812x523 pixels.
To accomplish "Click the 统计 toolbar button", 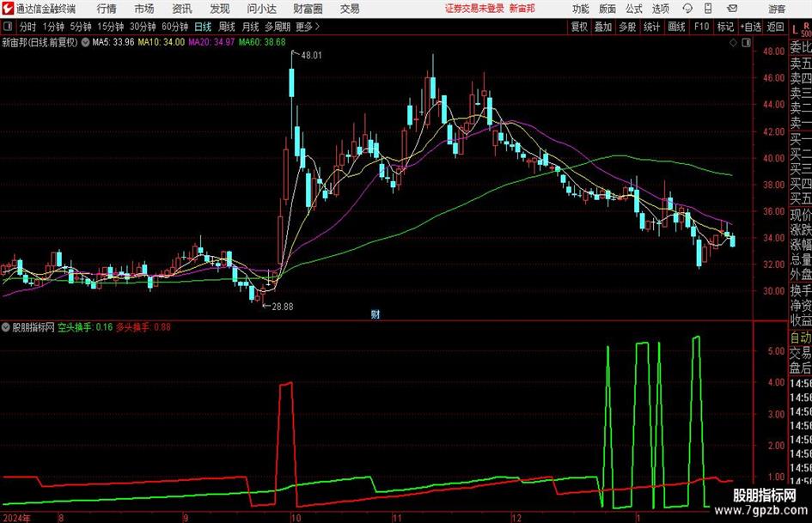I will 652,27.
